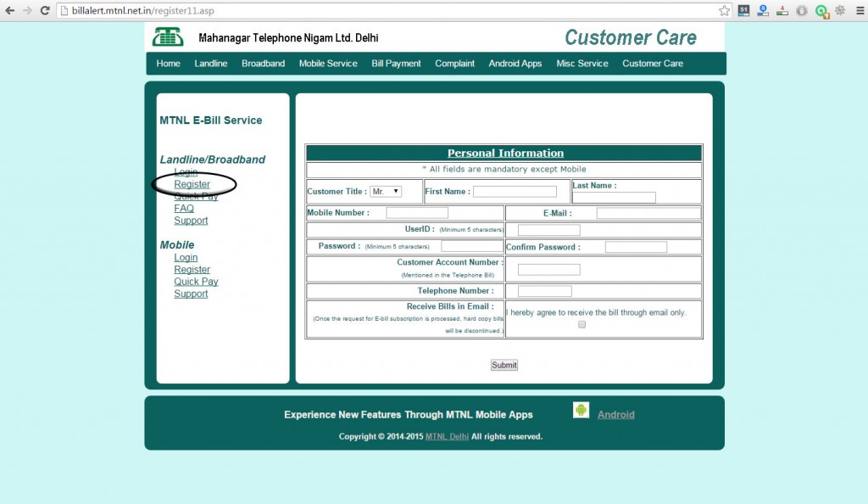Click the download extension icon
Viewport: 868px width, 504px height.
782,10
